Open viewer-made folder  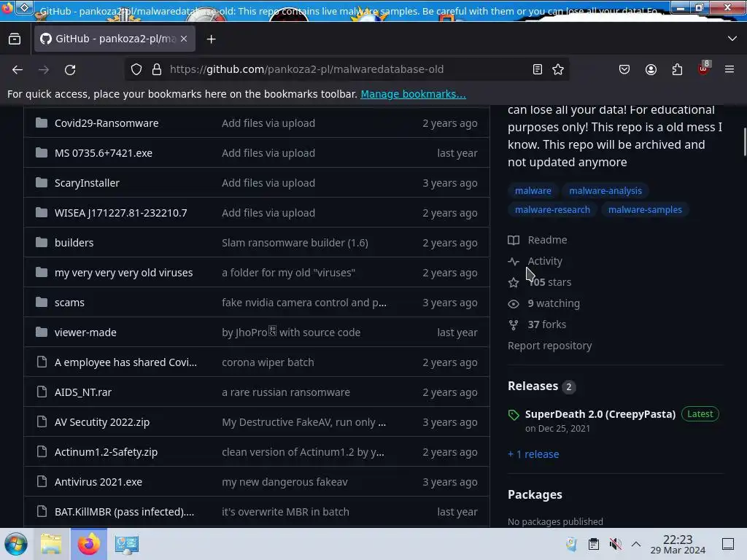pos(85,332)
